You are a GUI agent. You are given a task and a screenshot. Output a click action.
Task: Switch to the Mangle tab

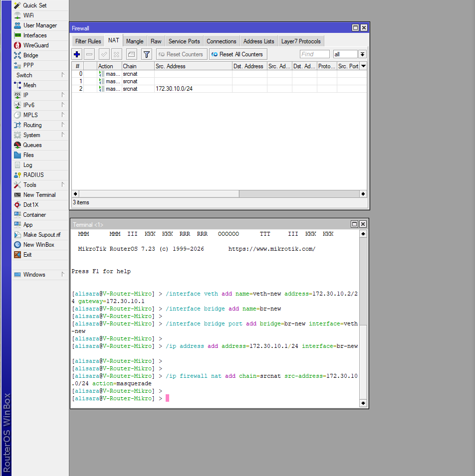135,41
